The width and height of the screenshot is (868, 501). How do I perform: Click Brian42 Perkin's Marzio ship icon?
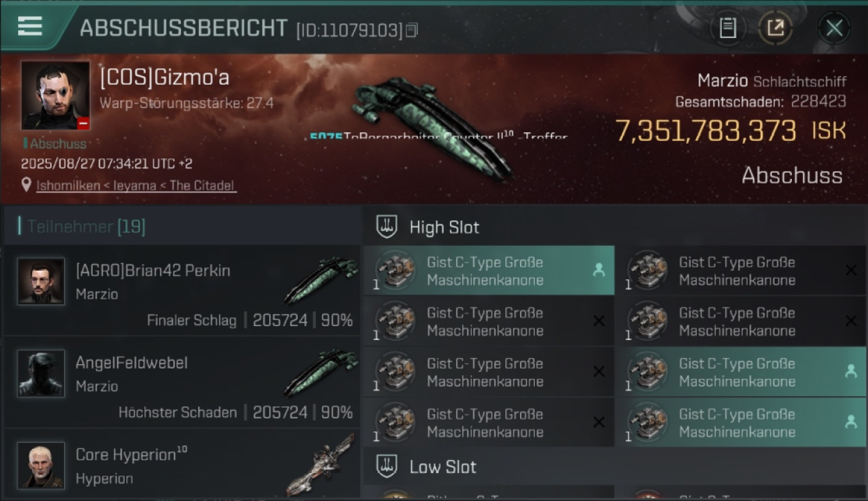click(320, 281)
